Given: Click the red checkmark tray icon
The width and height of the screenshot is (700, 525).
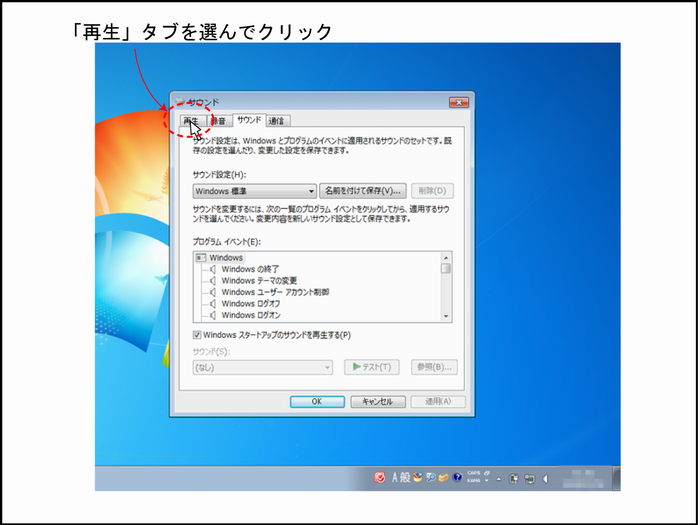Looking at the screenshot, I should pos(380,478).
